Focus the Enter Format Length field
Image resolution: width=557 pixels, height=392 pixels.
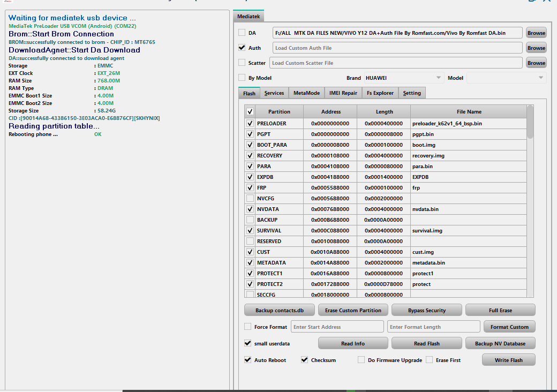pos(433,327)
